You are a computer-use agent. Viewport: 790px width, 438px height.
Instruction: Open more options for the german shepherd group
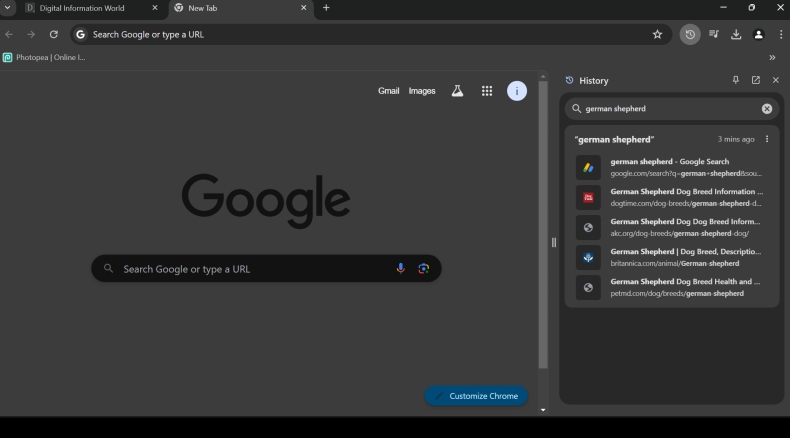point(767,139)
